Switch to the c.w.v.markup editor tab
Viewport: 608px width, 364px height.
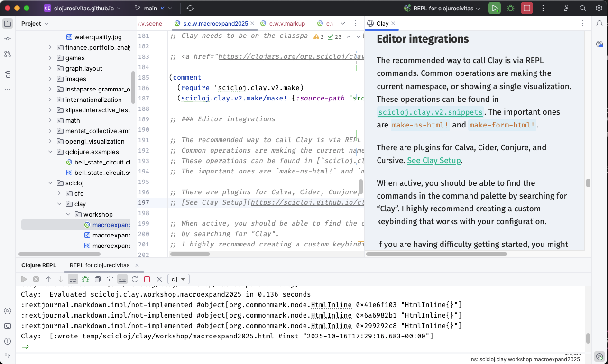(286, 23)
